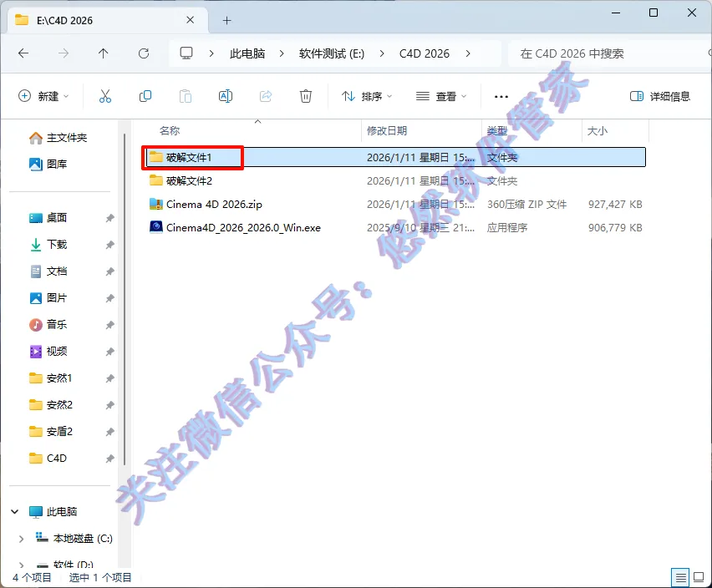Switch to large thumbnails view icon

[699, 578]
